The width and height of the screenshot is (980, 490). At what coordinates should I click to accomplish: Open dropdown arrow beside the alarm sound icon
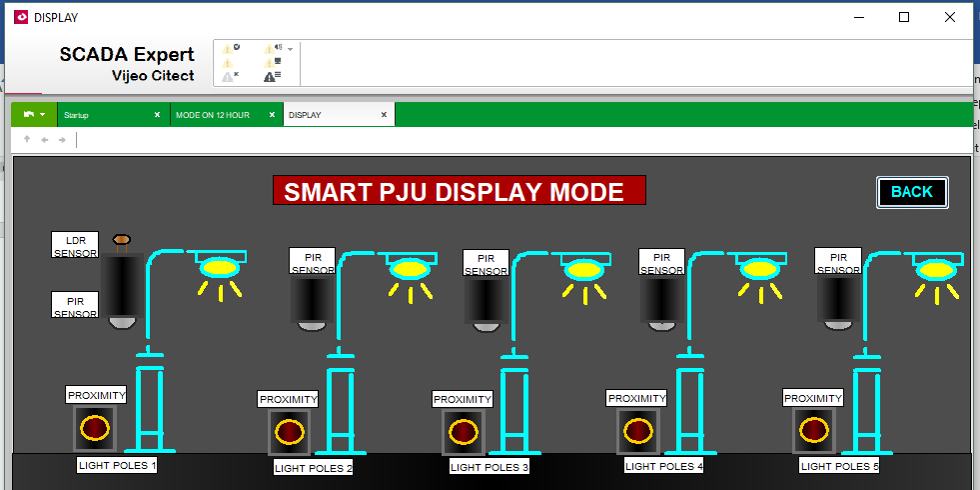point(290,48)
